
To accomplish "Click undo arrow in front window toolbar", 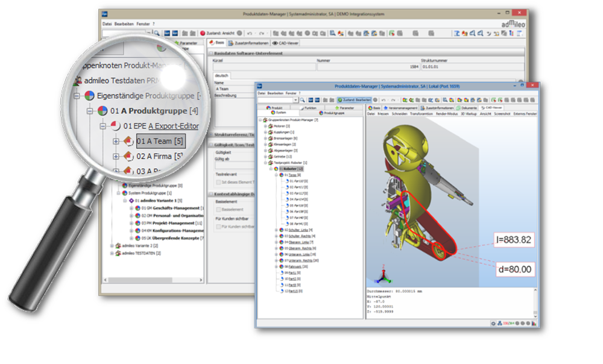I will [384, 100].
